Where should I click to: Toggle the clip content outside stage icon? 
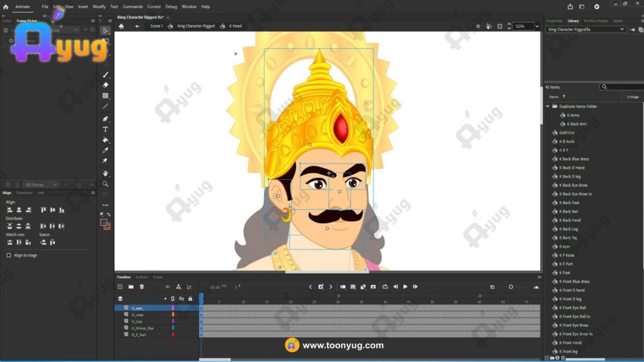coord(500,26)
